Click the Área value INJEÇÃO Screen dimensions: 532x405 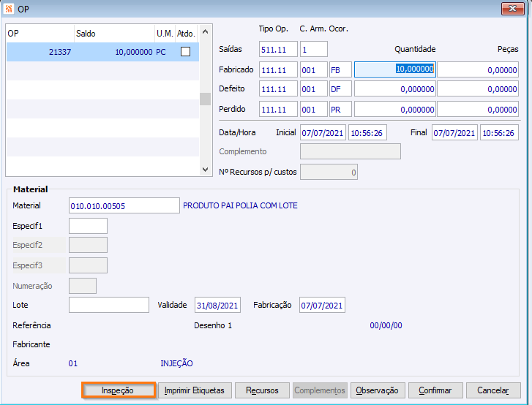coord(176,363)
